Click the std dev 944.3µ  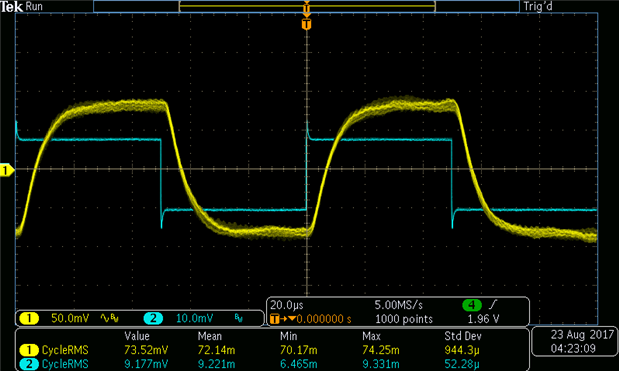pos(462,350)
